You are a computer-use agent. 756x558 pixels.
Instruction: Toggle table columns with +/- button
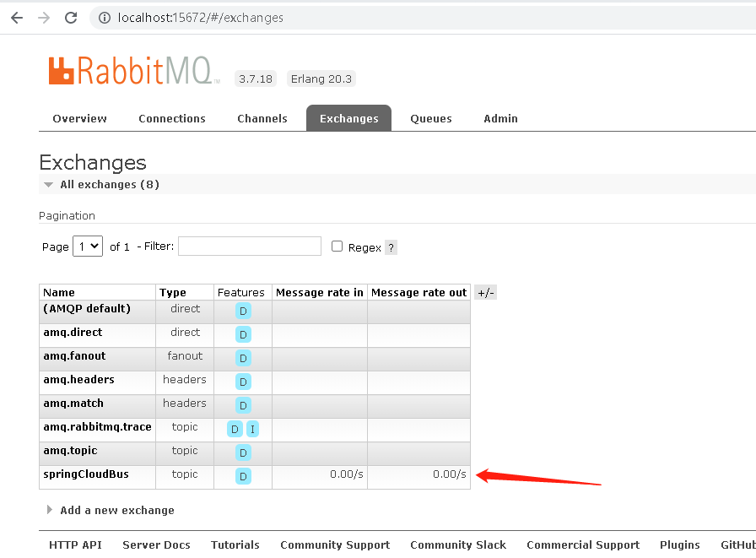click(485, 293)
